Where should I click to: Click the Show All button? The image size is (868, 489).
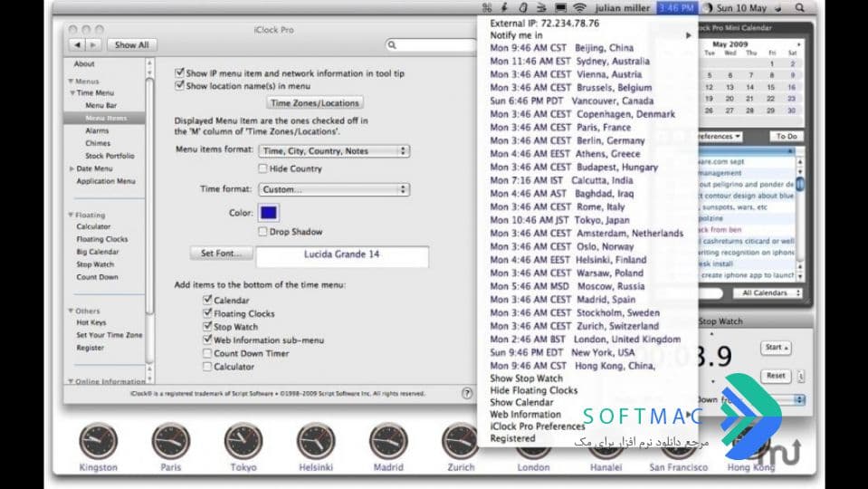tap(132, 45)
